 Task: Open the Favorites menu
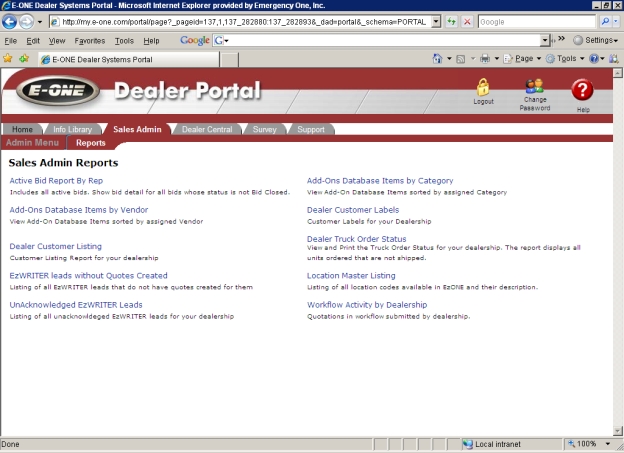coord(90,41)
